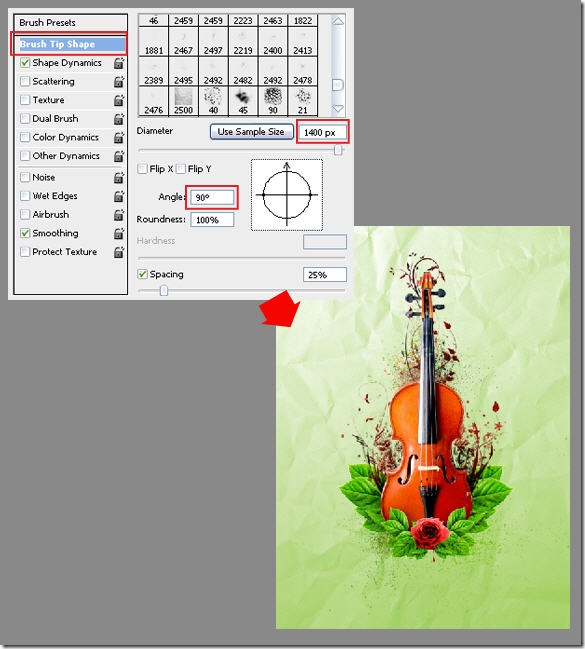Viewport: 585px width, 649px height.
Task: Enable the Scattering checkbox
Action: (25, 81)
